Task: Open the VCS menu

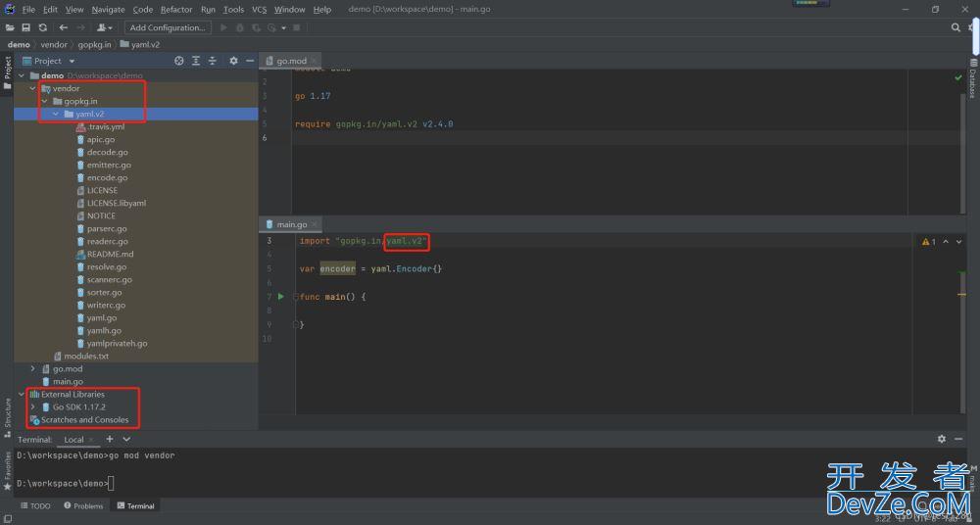Action: (260, 10)
